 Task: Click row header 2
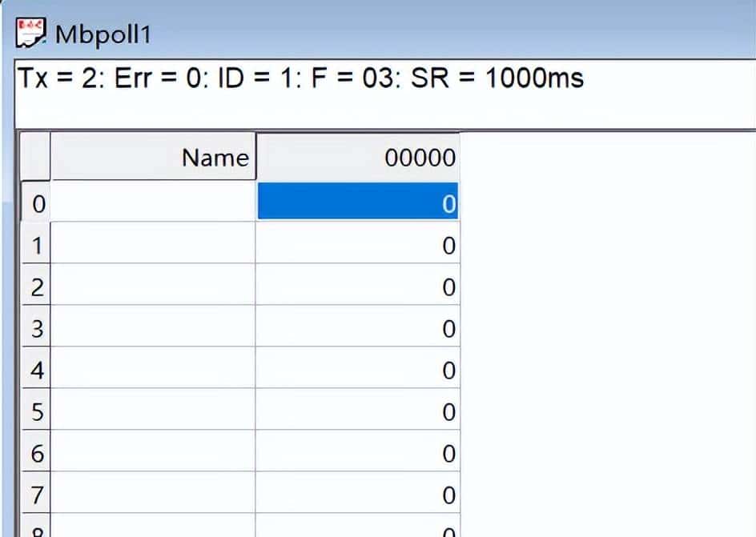click(36, 287)
